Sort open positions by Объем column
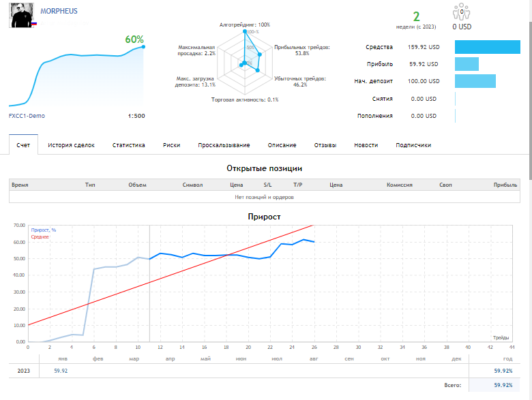532x400 pixels. click(137, 185)
